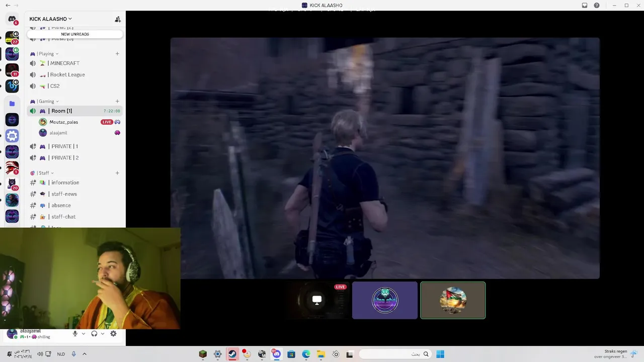The height and width of the screenshot is (362, 644).
Task: Show hidden taskbar tray icons chevron
Action: (85, 354)
